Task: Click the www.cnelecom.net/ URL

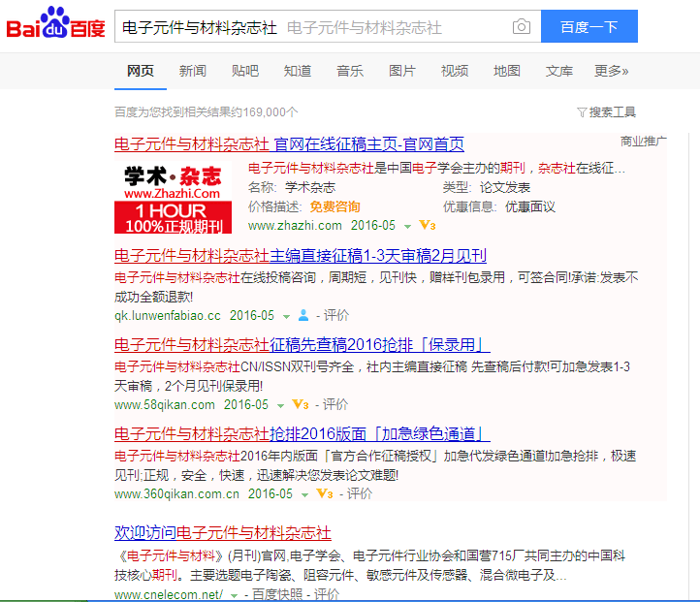Action: (x=169, y=595)
